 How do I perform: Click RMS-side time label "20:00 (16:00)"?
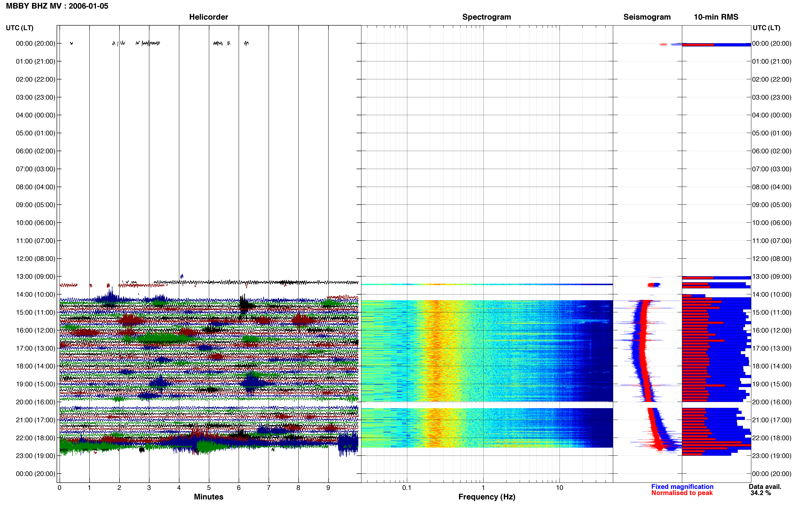772,402
